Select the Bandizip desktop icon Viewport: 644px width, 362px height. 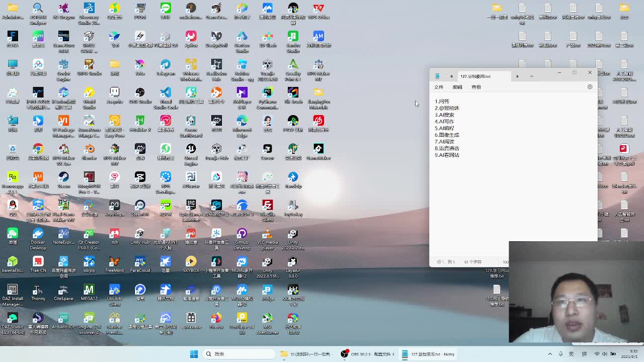point(293,180)
